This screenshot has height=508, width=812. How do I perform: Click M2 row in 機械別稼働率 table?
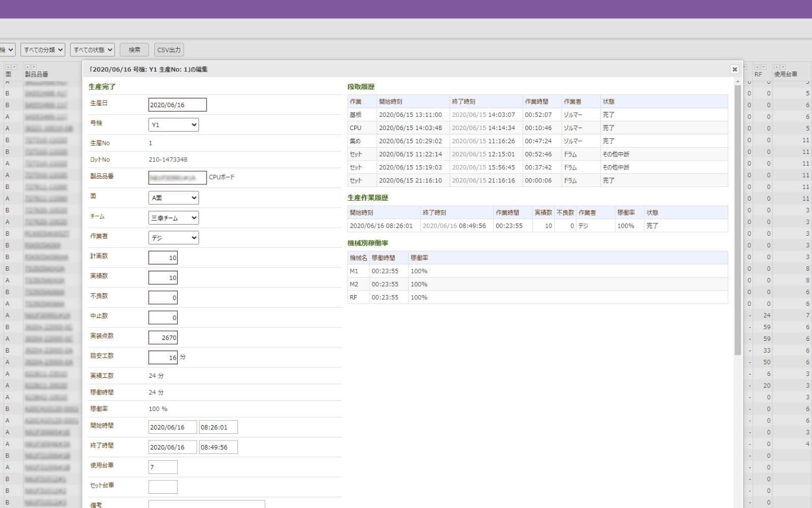[x=537, y=284]
